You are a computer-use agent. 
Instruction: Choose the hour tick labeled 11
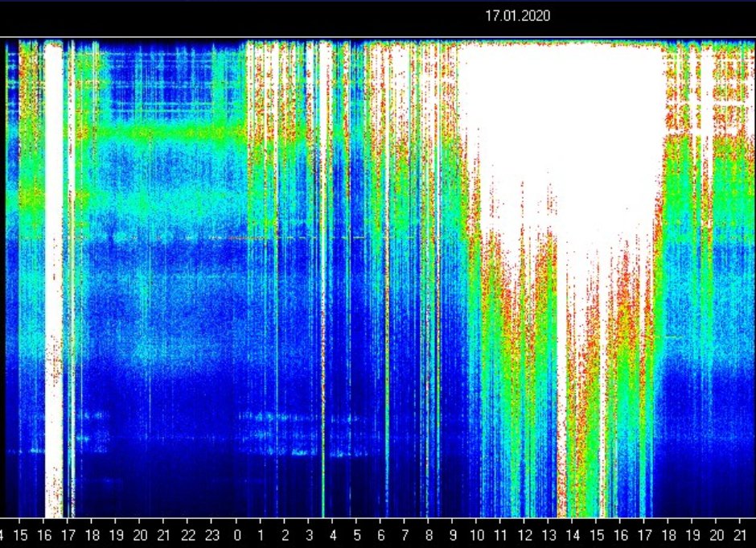500,535
